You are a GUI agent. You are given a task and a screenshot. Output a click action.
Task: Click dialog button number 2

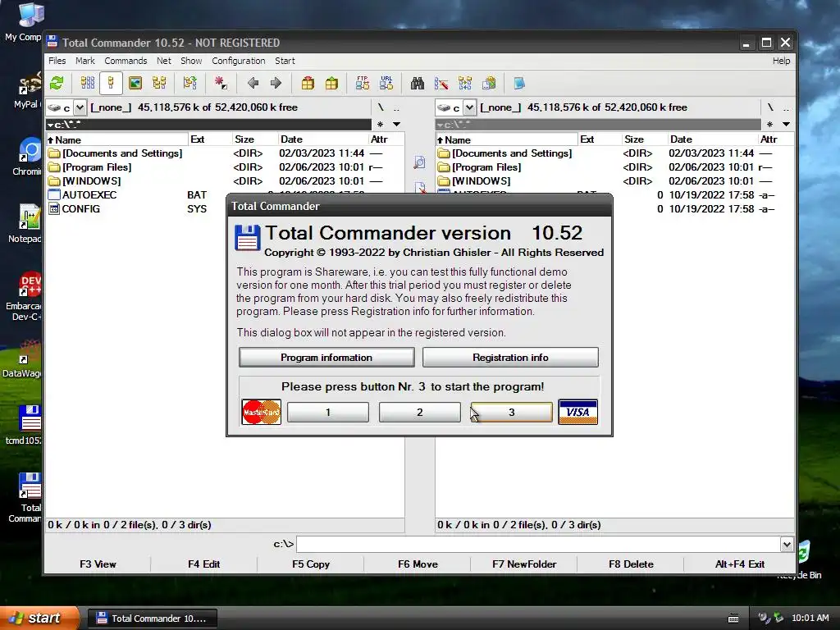pos(420,412)
